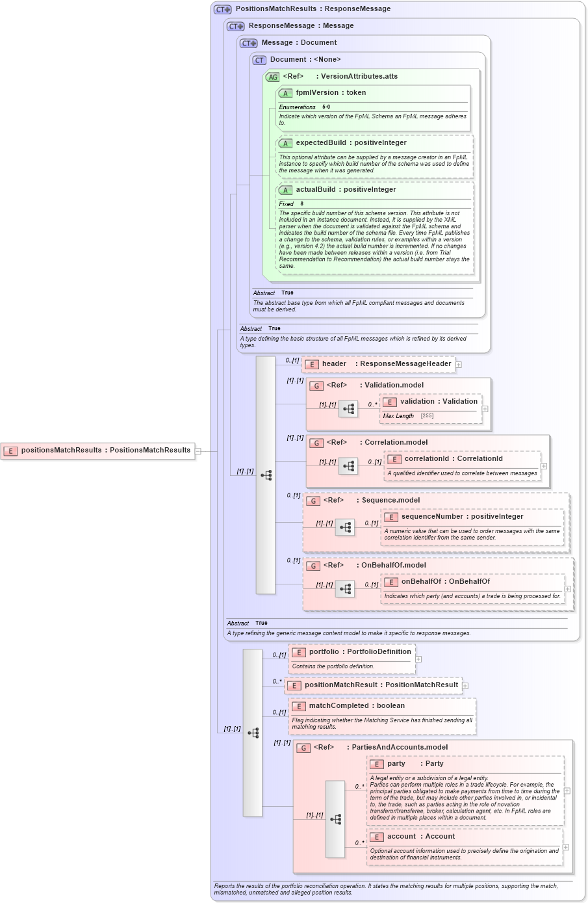Click the A icon of fpmlVersion attribute
The width and height of the screenshot is (588, 903).
(285, 93)
